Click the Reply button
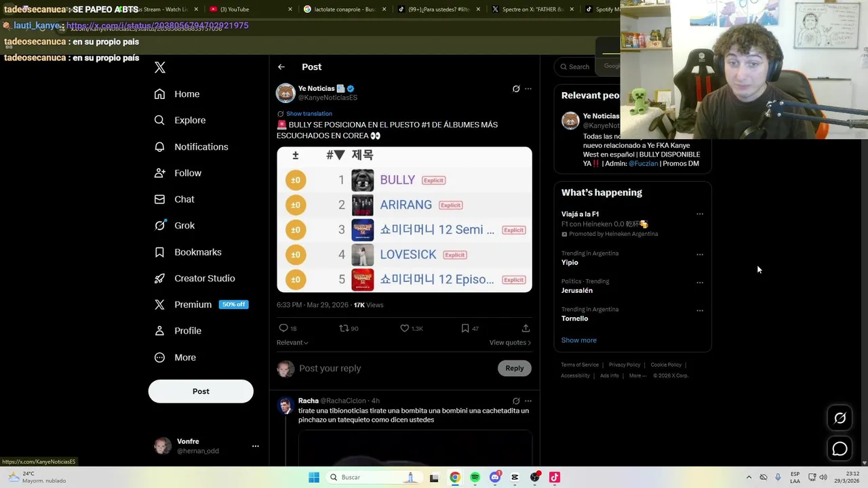The height and width of the screenshot is (488, 868). (x=515, y=368)
